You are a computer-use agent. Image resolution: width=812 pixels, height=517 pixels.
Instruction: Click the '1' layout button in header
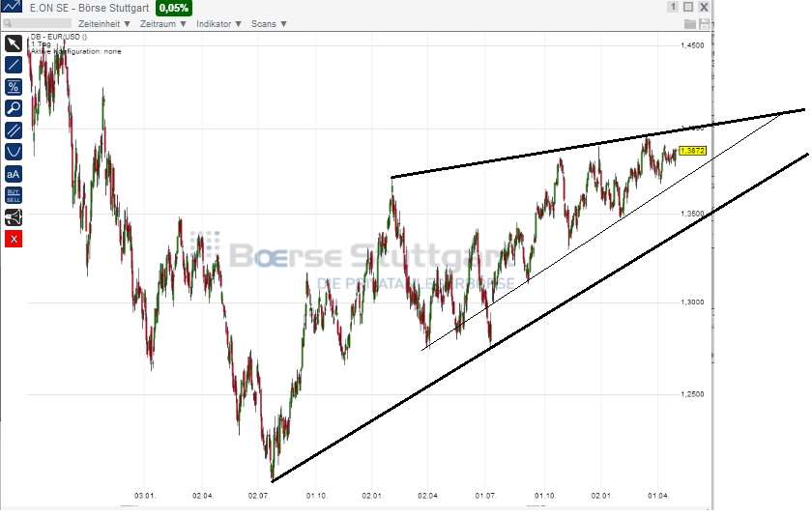[673, 7]
